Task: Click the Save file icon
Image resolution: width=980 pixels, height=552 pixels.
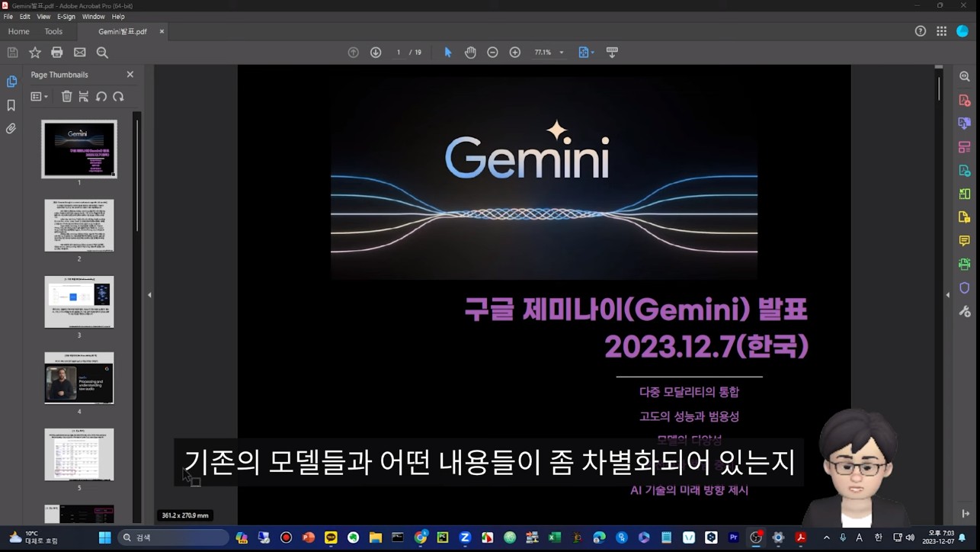Action: point(12,53)
